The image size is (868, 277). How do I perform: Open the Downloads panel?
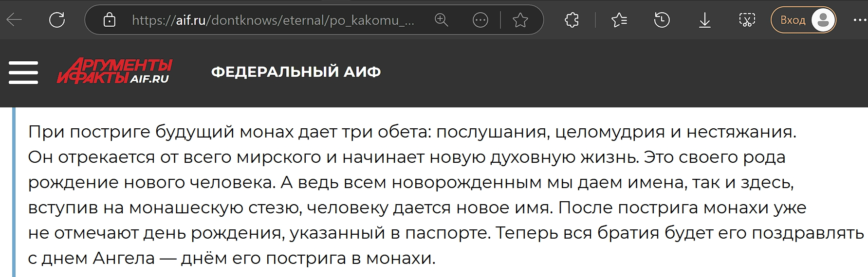pos(704,20)
